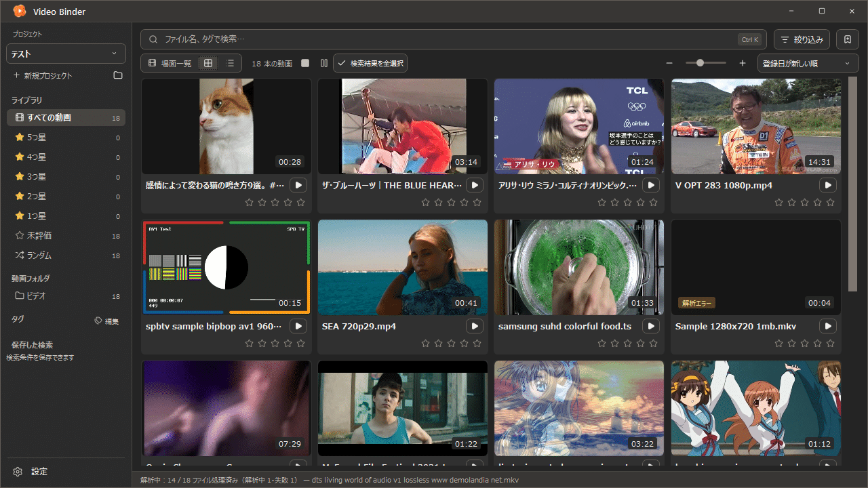Filter library by 5つ星

tap(66, 138)
